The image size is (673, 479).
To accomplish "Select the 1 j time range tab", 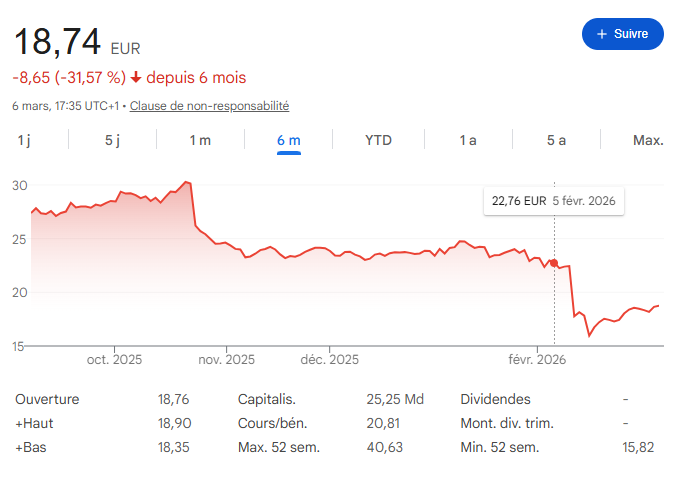I will [24, 140].
